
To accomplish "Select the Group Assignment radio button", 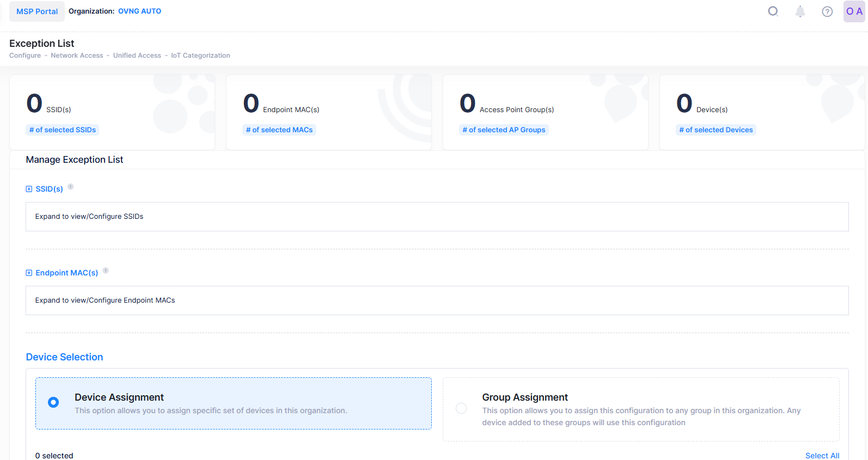I will click(x=461, y=408).
